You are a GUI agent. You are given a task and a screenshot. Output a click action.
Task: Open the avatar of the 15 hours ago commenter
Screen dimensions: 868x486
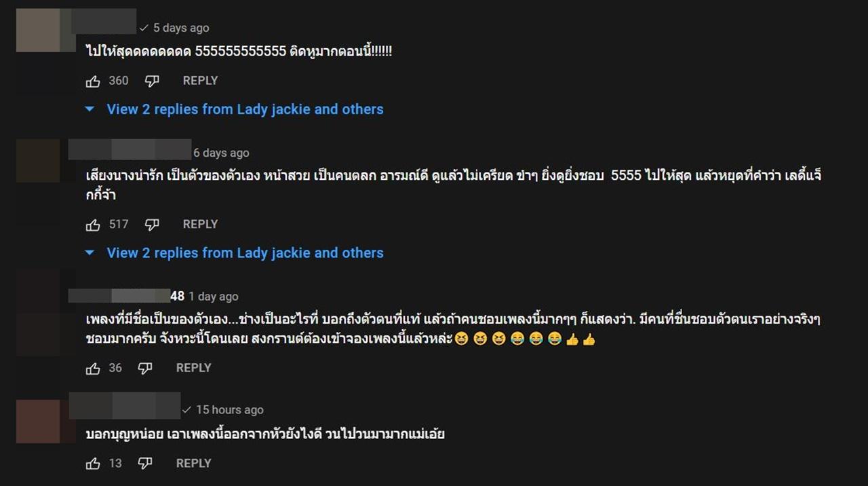39,422
